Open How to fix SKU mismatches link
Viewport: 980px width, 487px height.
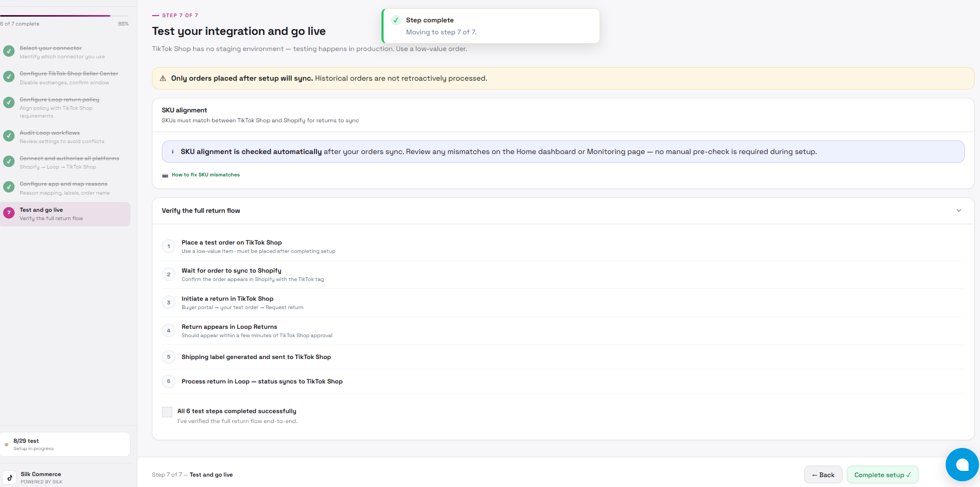tap(206, 175)
